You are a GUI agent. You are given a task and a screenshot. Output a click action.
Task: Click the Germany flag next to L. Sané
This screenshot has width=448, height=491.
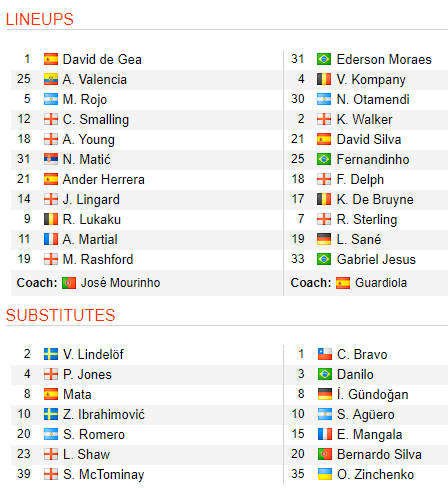click(x=324, y=239)
